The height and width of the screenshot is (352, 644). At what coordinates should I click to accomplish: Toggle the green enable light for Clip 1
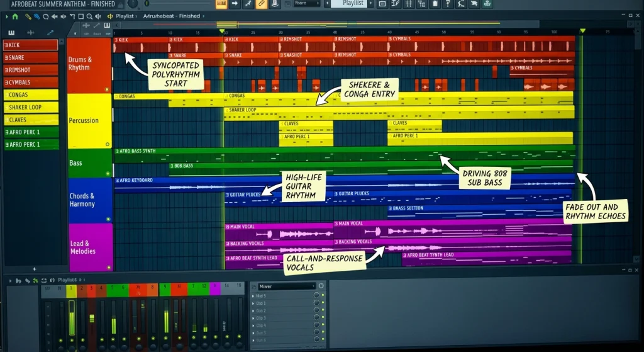tap(323, 303)
